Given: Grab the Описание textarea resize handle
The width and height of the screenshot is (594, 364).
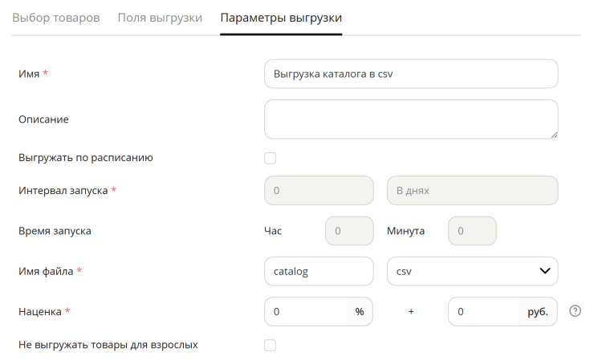Looking at the screenshot, I should (554, 135).
